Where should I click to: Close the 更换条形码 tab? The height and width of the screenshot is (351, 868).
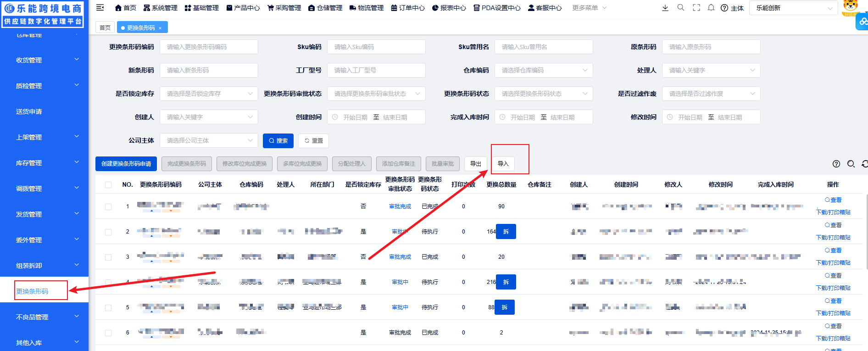pos(160,28)
